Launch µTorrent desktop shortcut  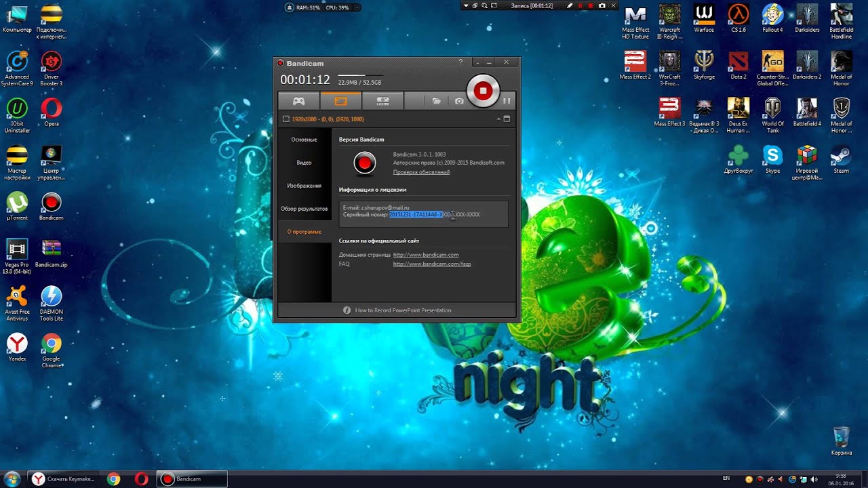click(17, 207)
